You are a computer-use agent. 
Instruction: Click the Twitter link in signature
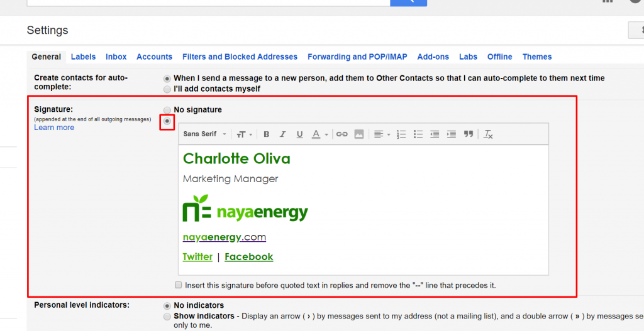(197, 257)
